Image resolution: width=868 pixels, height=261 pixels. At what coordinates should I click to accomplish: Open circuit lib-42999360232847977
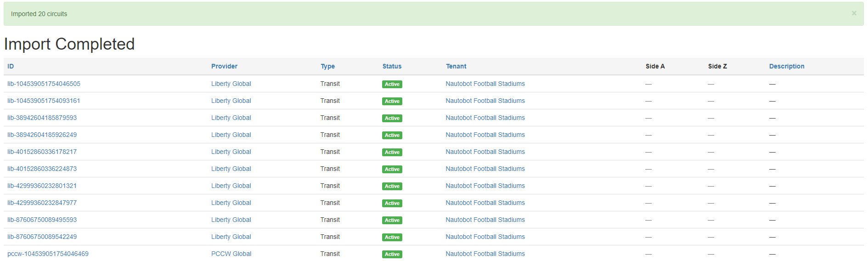[x=42, y=203]
